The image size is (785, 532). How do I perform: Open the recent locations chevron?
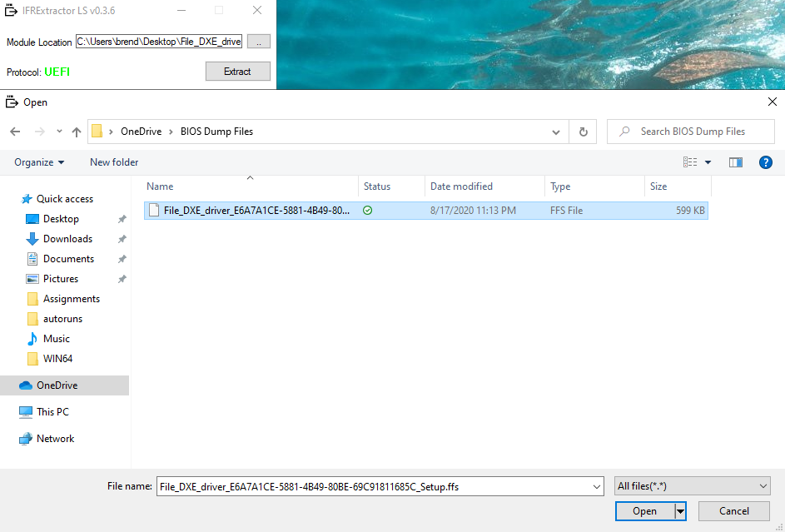point(59,132)
